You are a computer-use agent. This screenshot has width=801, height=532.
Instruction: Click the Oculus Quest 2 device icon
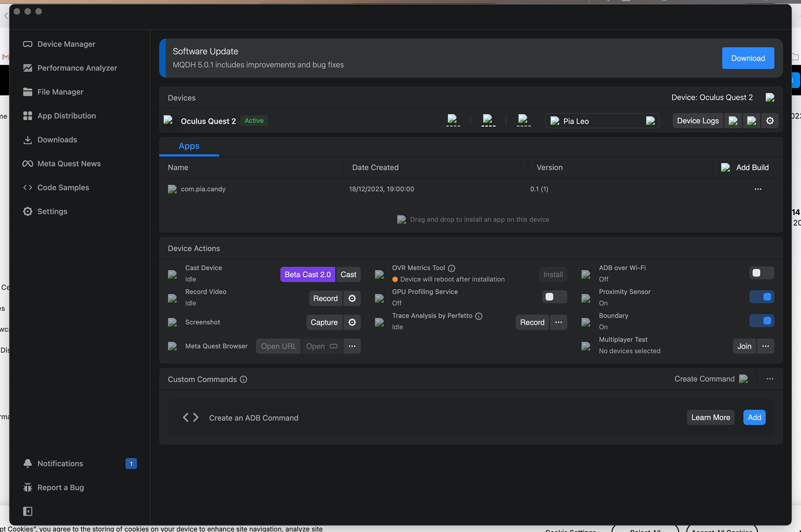[168, 120]
